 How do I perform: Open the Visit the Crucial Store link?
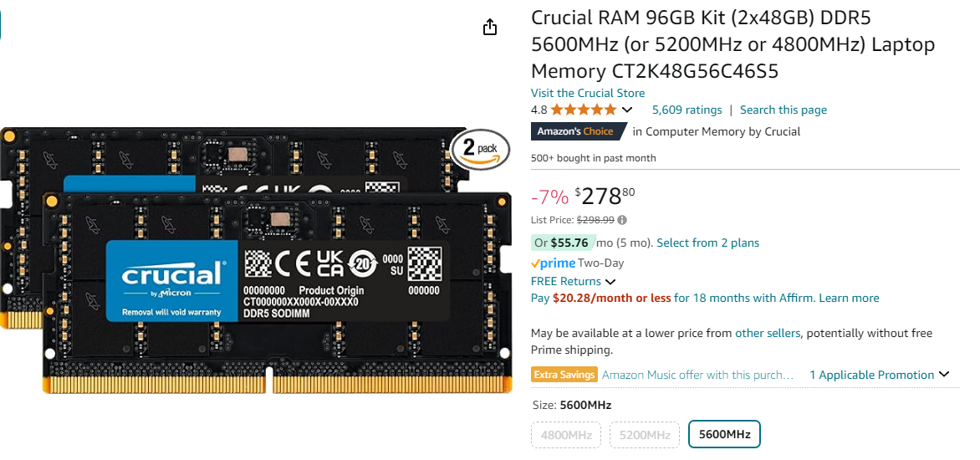pyautogui.click(x=588, y=93)
